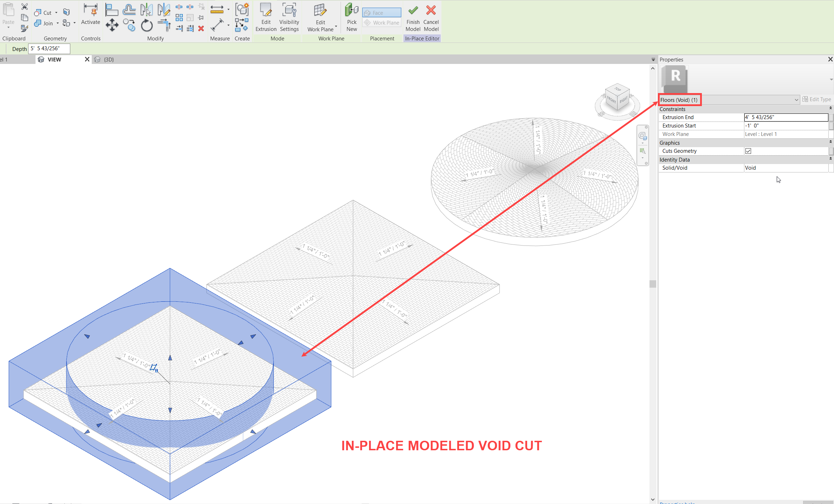Viewport: 834px width, 504px height.
Task: Select the Copy tool
Action: click(129, 25)
